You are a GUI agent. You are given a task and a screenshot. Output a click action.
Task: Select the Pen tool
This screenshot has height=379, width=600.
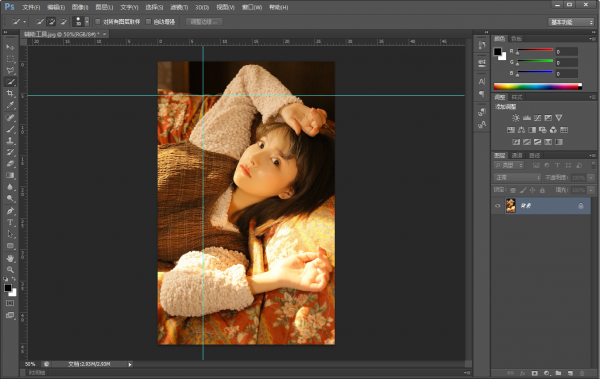point(10,211)
